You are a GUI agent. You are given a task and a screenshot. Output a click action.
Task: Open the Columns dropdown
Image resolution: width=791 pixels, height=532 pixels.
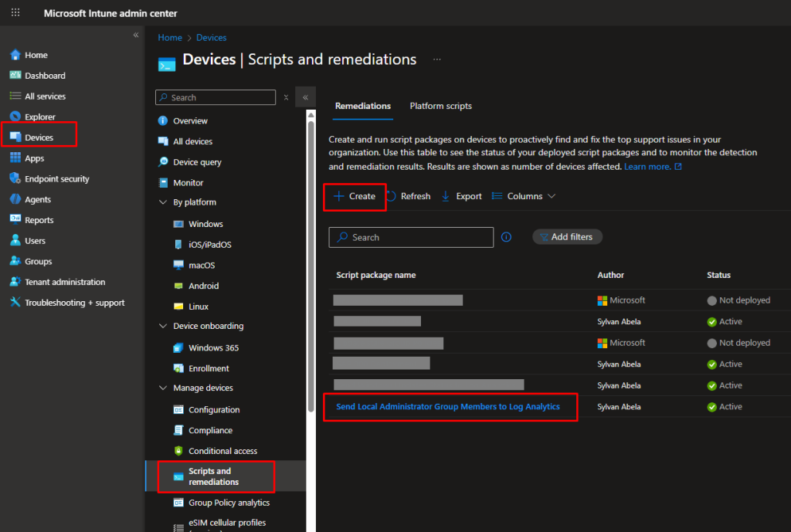coord(524,195)
